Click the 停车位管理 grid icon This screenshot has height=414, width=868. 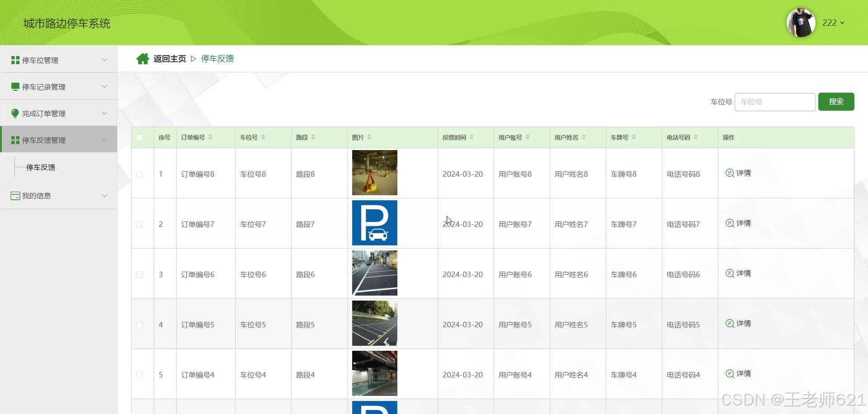15,60
